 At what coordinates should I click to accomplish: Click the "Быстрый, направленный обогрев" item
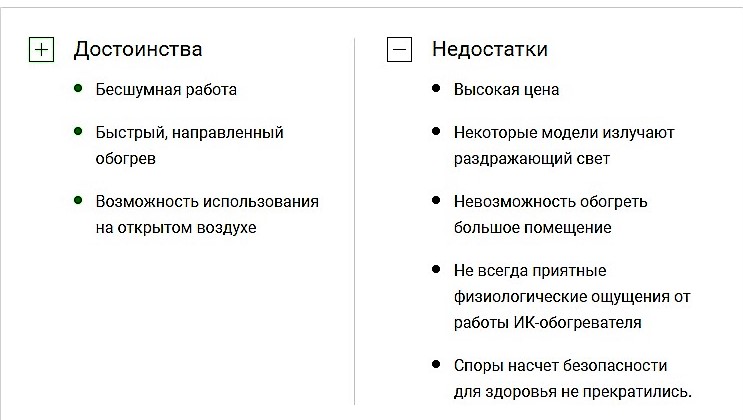(189, 145)
